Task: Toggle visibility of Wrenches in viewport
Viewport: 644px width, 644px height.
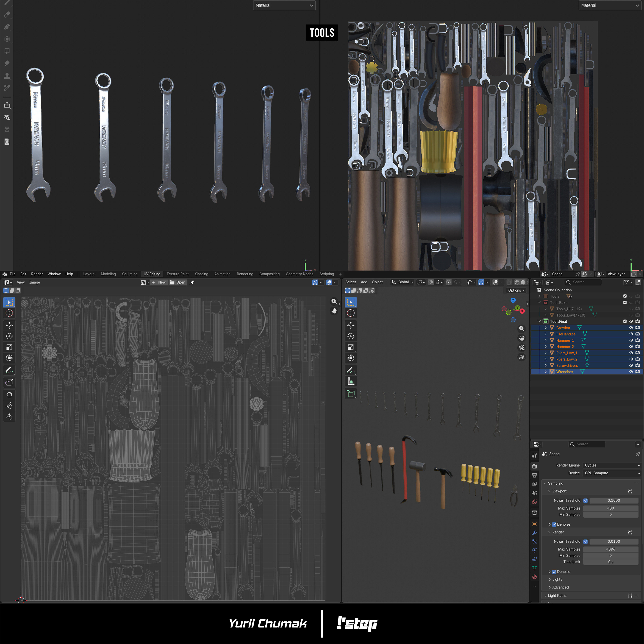Action: (631, 372)
